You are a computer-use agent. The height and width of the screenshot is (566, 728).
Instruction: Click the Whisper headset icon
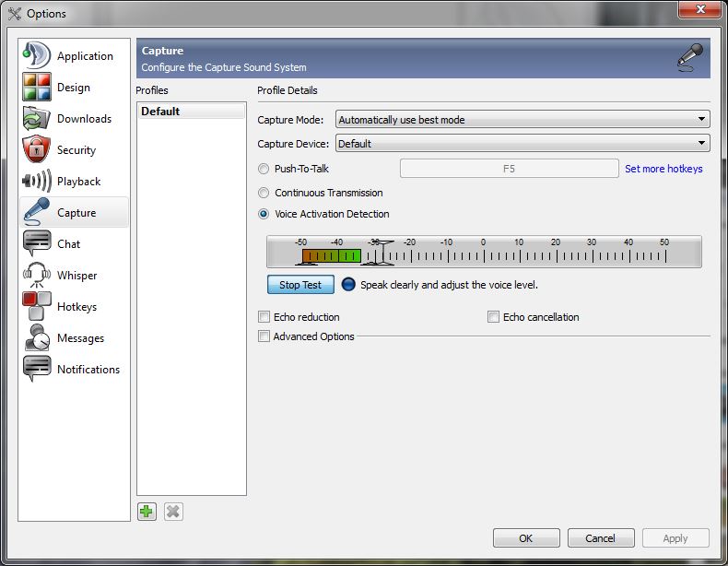pos(36,275)
